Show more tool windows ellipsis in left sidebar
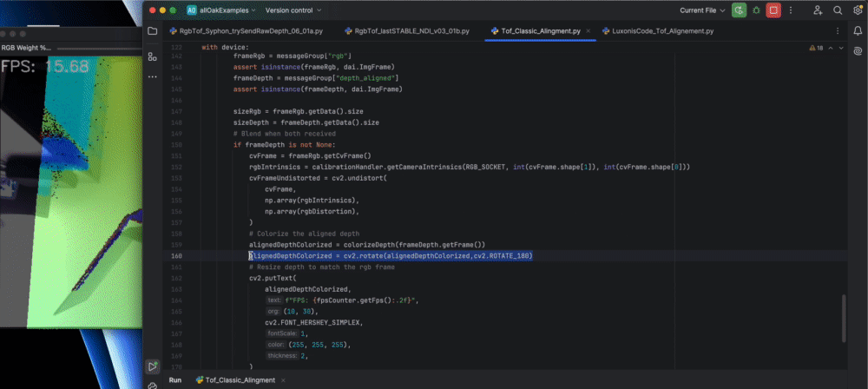 point(152,76)
